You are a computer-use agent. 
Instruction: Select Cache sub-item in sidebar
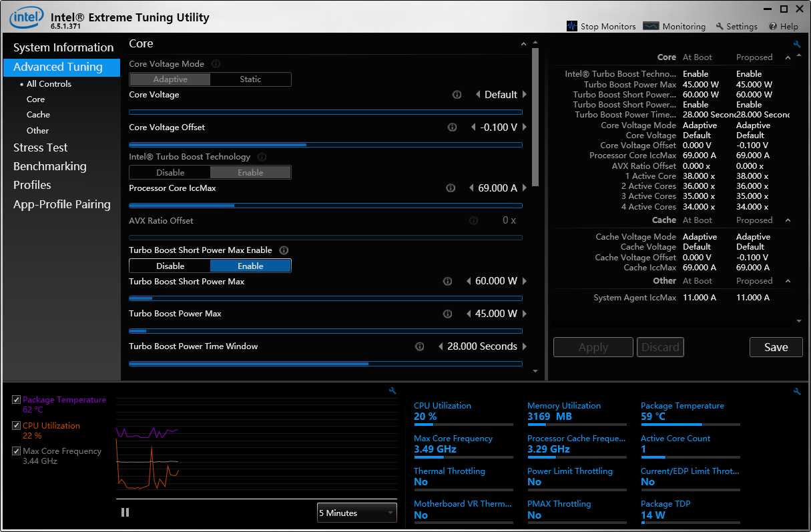(38, 115)
